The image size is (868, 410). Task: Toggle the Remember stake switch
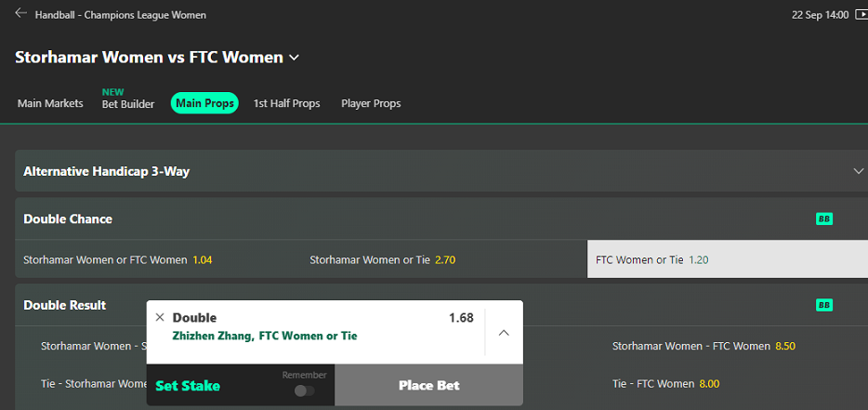point(305,391)
